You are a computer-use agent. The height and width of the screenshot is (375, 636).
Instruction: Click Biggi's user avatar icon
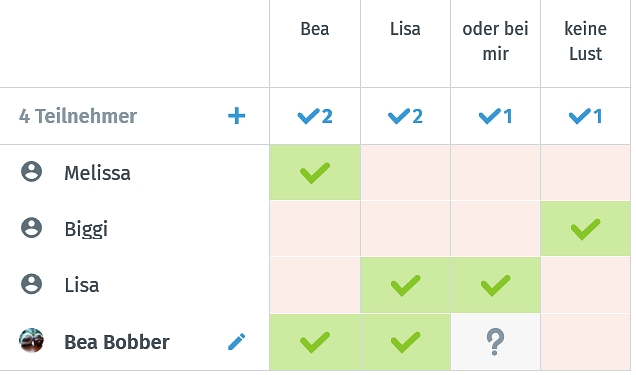31,227
